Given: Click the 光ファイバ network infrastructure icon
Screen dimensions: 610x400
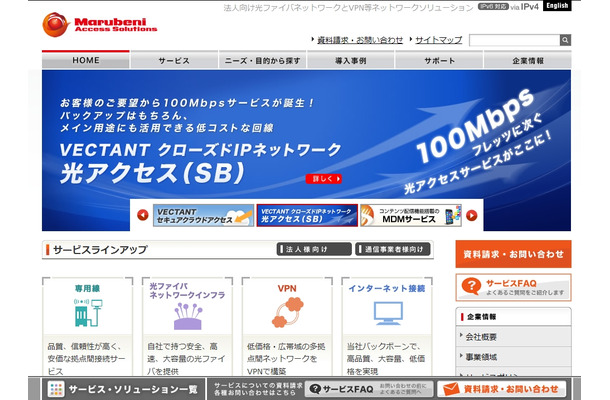Looking at the screenshot, I should (188, 316).
